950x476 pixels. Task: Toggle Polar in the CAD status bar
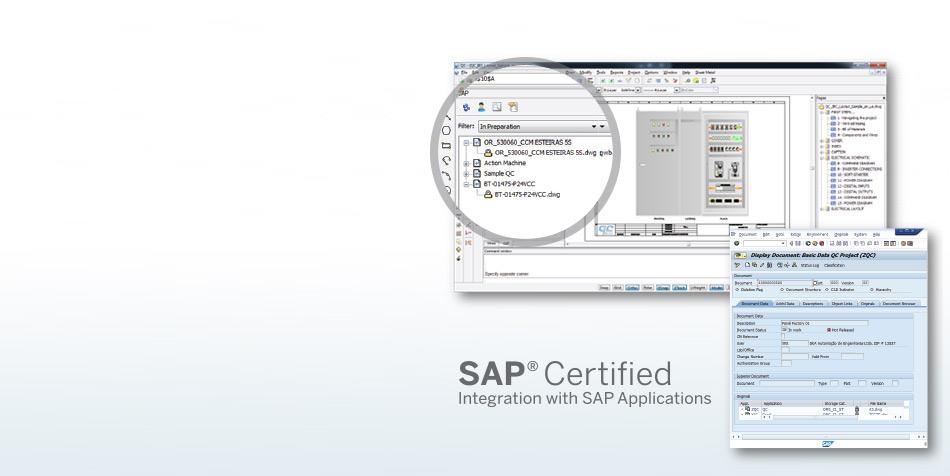[648, 288]
